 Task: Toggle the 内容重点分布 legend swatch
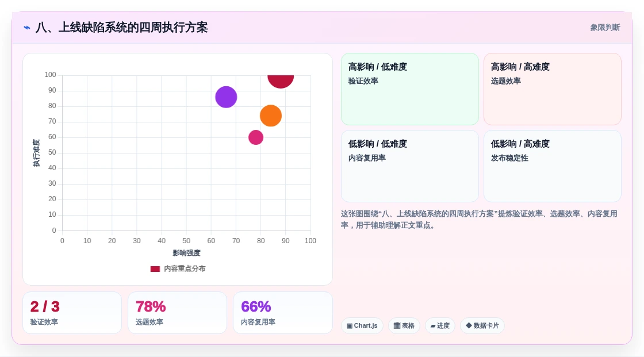[155, 269]
